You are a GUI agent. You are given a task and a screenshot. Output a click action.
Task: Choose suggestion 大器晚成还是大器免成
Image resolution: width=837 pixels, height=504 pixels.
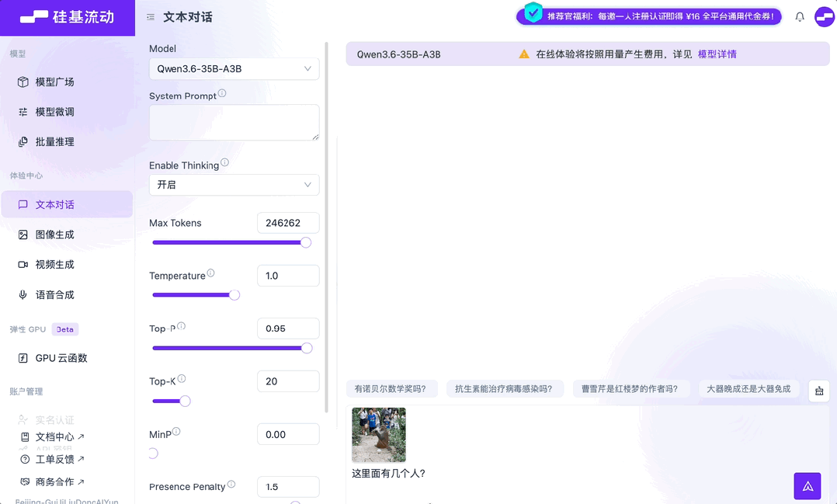coord(749,388)
